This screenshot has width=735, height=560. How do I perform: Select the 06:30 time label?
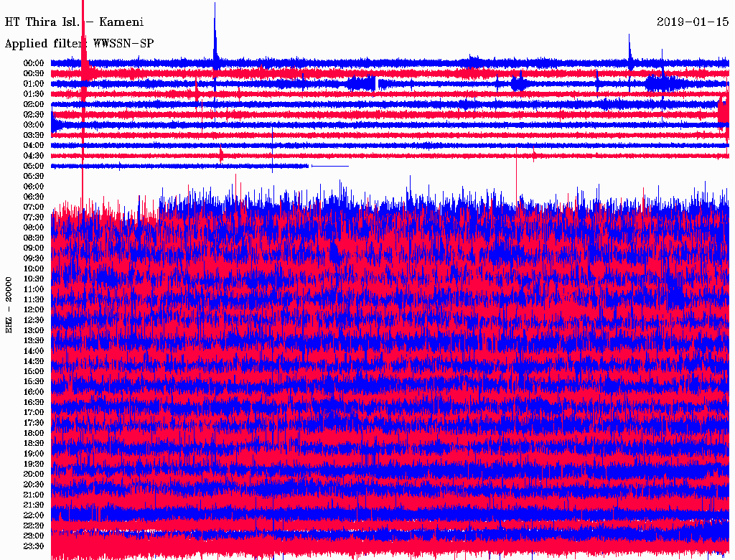(34, 197)
